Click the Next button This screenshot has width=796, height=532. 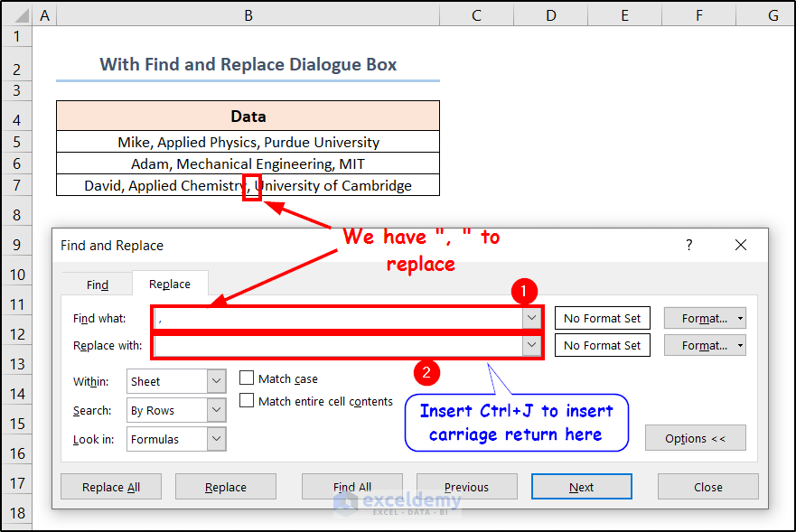point(581,487)
